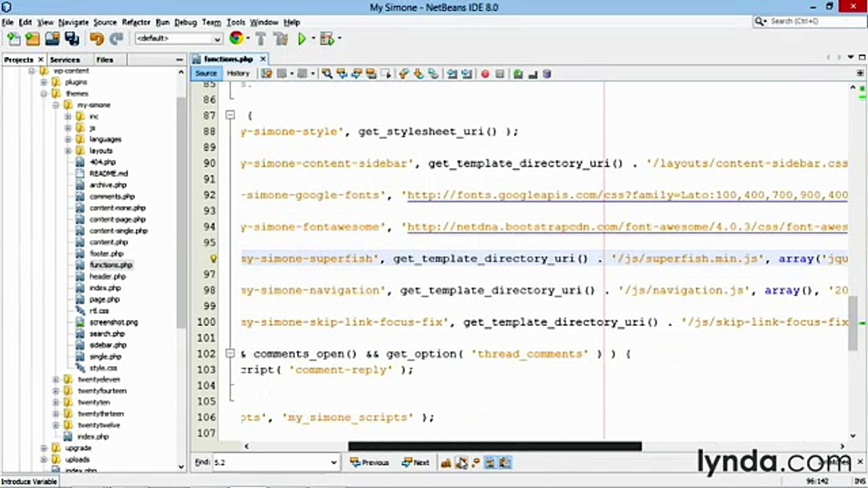The height and width of the screenshot is (488, 868).
Task: Click the Previous find button
Action: [369, 463]
